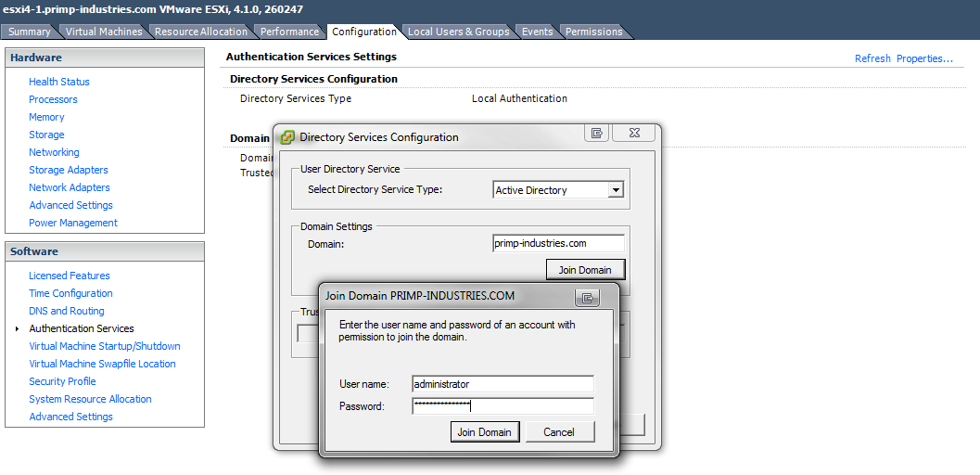Confirm with Join Domain button beside Cancel
The height and width of the screenshot is (475, 980).
click(484, 432)
